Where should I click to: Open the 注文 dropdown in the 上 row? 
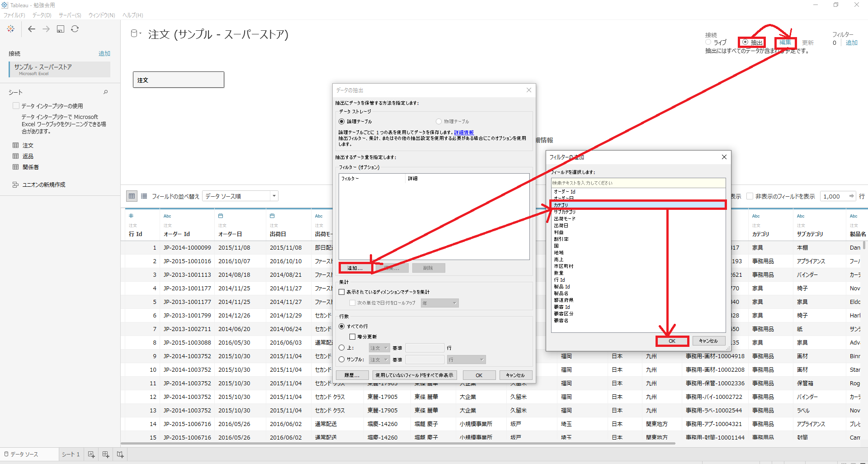(379, 348)
